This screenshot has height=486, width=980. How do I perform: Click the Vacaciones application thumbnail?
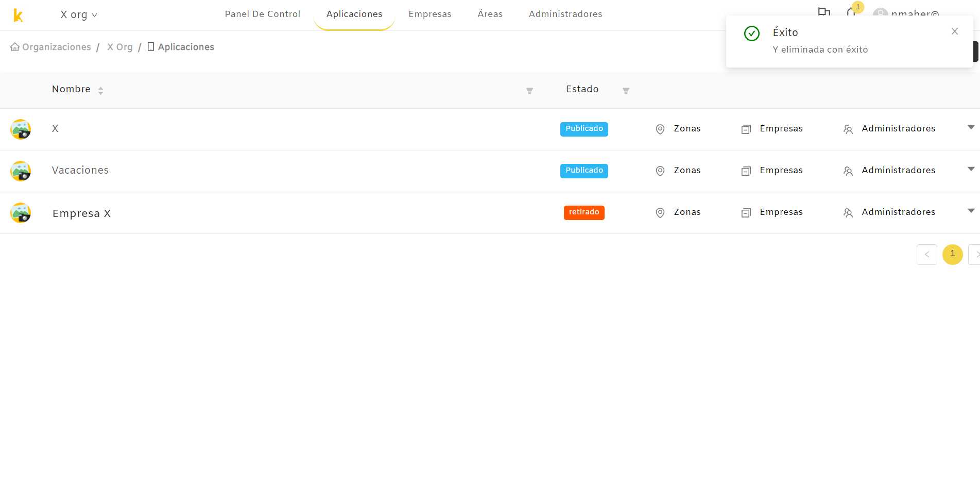point(21,171)
